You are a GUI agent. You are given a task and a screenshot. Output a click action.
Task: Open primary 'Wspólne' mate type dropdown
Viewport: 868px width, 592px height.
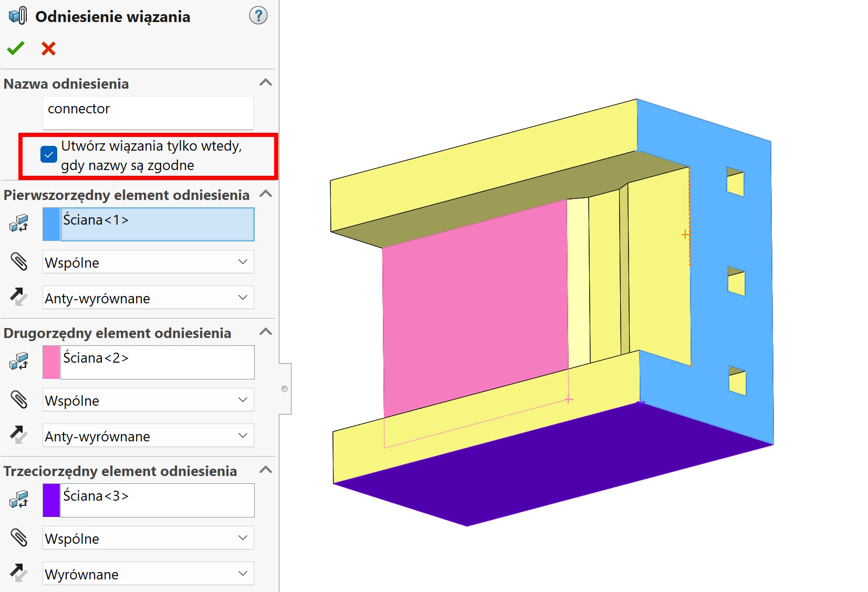(148, 262)
